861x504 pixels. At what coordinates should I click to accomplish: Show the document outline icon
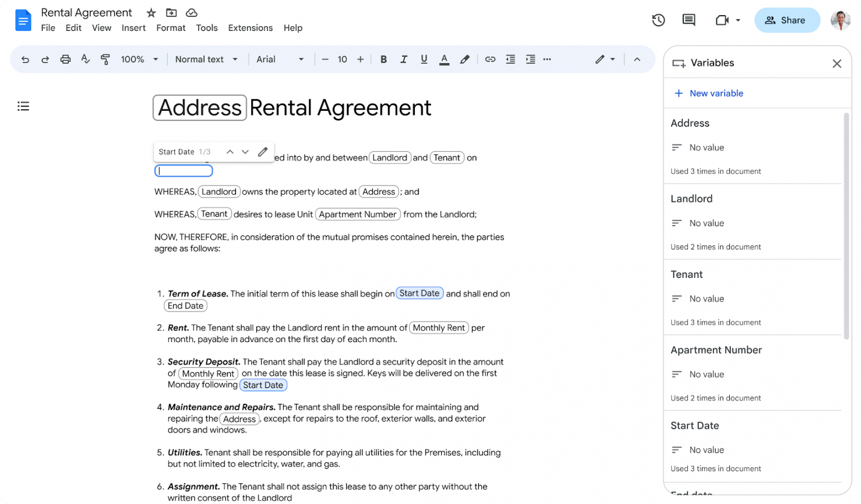tap(23, 106)
